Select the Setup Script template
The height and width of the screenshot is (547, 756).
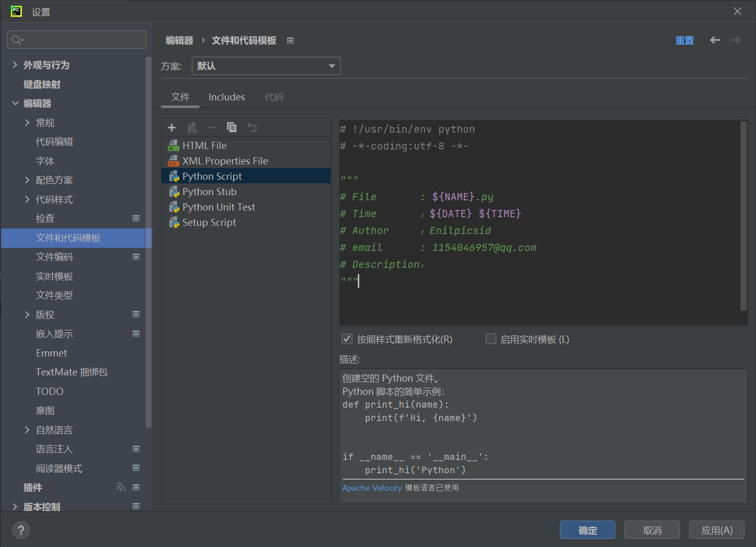[x=209, y=222]
